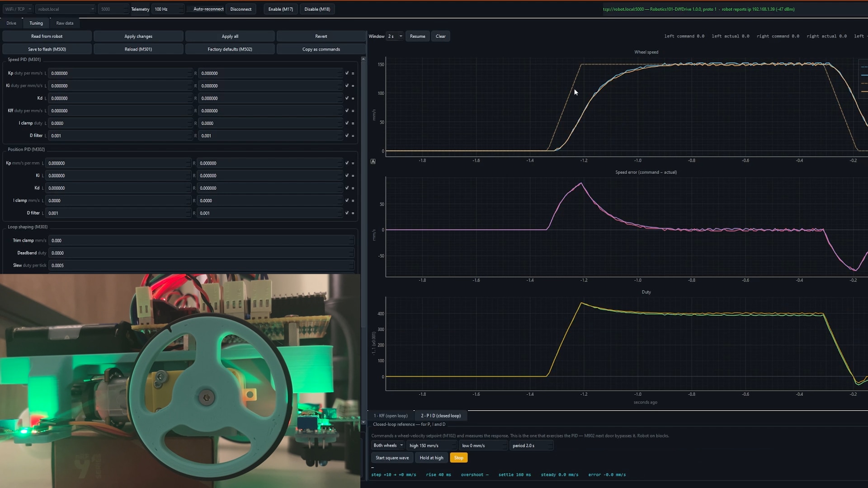Open the Window 2 s duration dropdown

click(395, 36)
